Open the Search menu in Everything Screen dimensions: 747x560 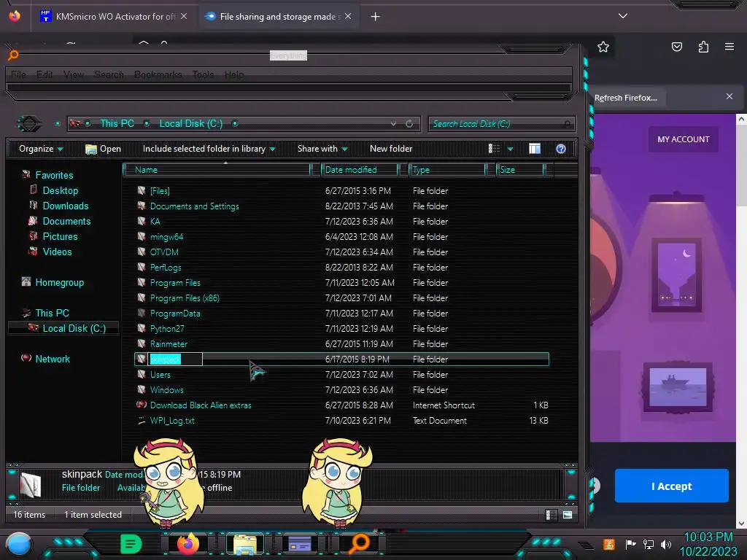pos(109,75)
